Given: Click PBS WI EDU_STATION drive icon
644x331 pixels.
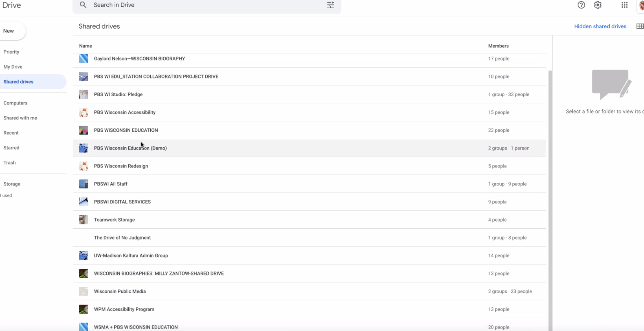Looking at the screenshot, I should (83, 77).
